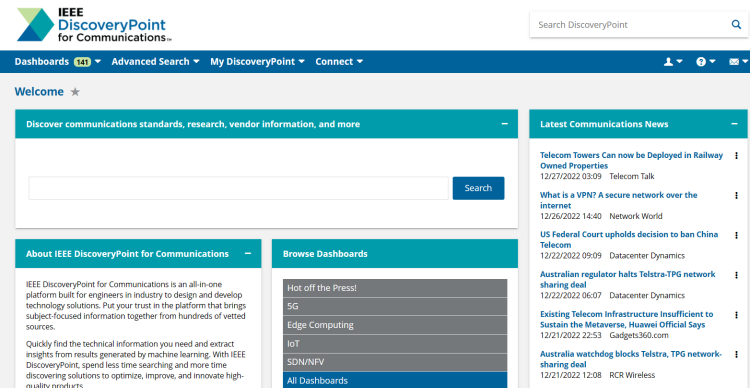Click timestamp 12/27/2022 03:09
The image size is (750, 388).
[571, 177]
